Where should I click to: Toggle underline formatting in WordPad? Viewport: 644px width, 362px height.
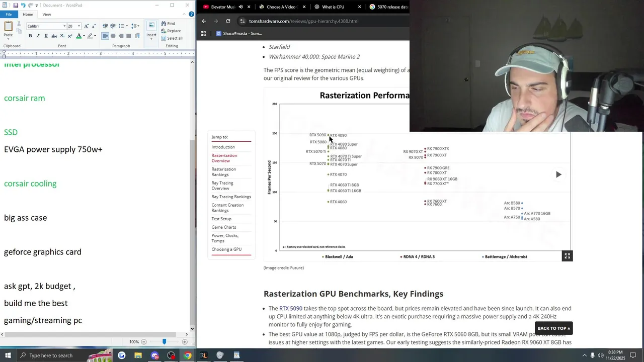[x=46, y=36]
